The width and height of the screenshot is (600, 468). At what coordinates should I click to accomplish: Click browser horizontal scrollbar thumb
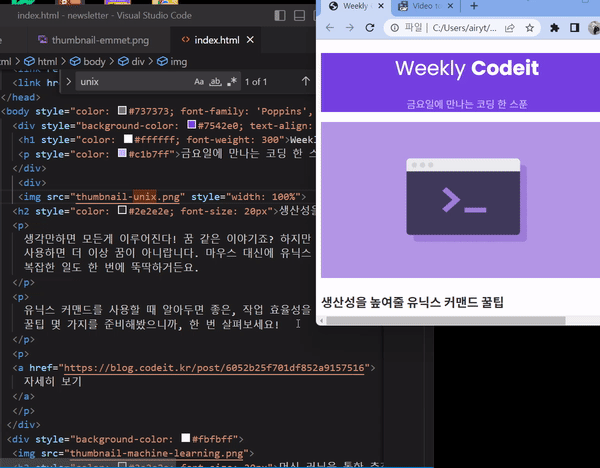pyautogui.click(x=446, y=321)
